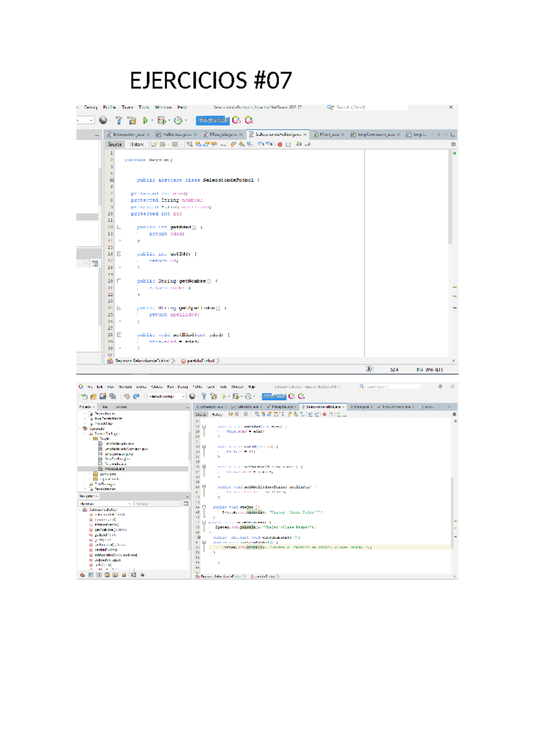Click the Clean and Build icon in top toolbar
The width and height of the screenshot is (535, 756).
pos(132,120)
